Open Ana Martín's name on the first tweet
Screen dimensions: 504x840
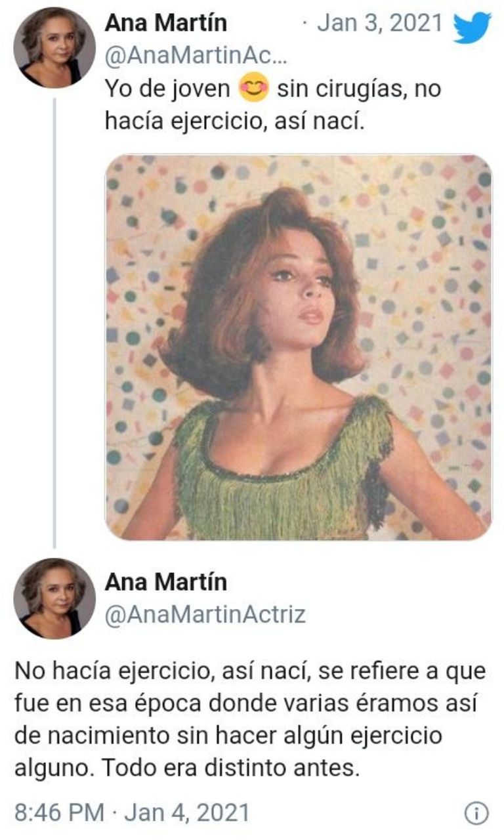click(x=165, y=24)
